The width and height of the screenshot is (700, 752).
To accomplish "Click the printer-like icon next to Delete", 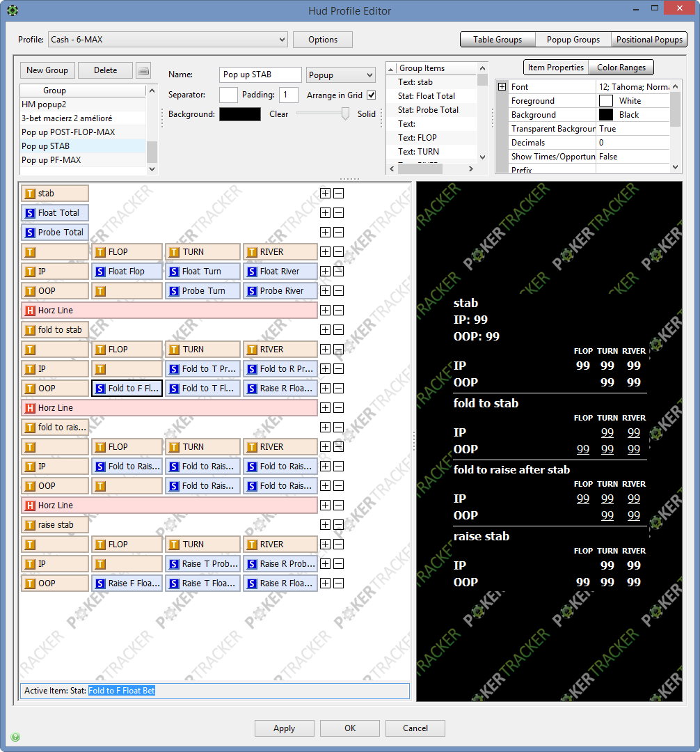I will coord(143,70).
